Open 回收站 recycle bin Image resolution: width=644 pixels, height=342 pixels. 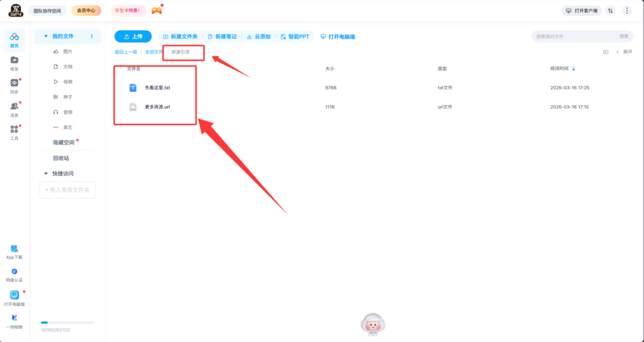tap(61, 158)
